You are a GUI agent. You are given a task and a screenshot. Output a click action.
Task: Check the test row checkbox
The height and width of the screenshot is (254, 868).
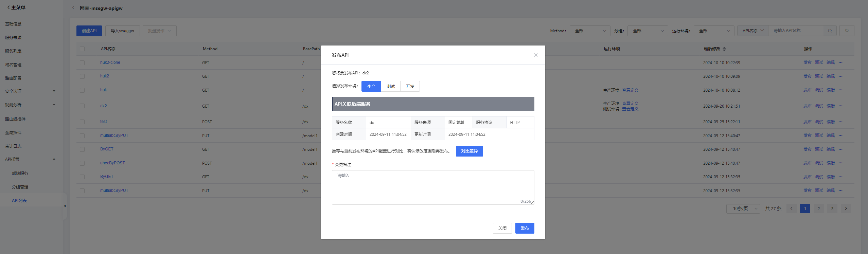coord(82,122)
